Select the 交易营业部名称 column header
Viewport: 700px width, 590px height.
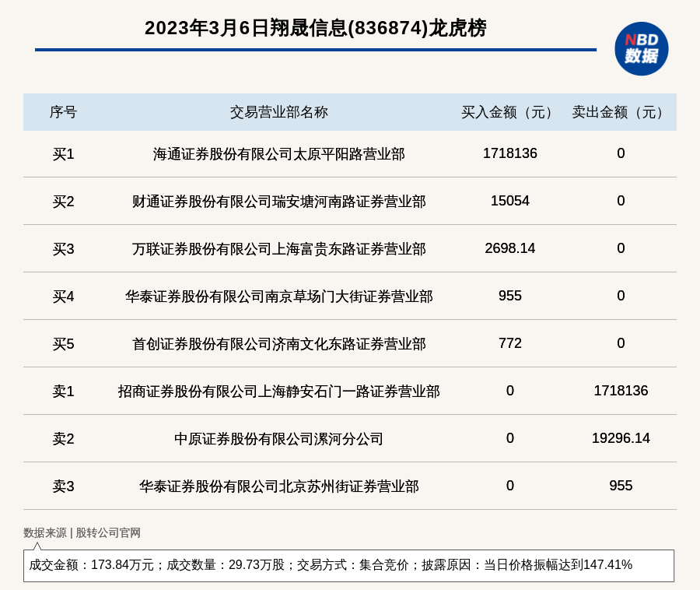[x=279, y=112]
